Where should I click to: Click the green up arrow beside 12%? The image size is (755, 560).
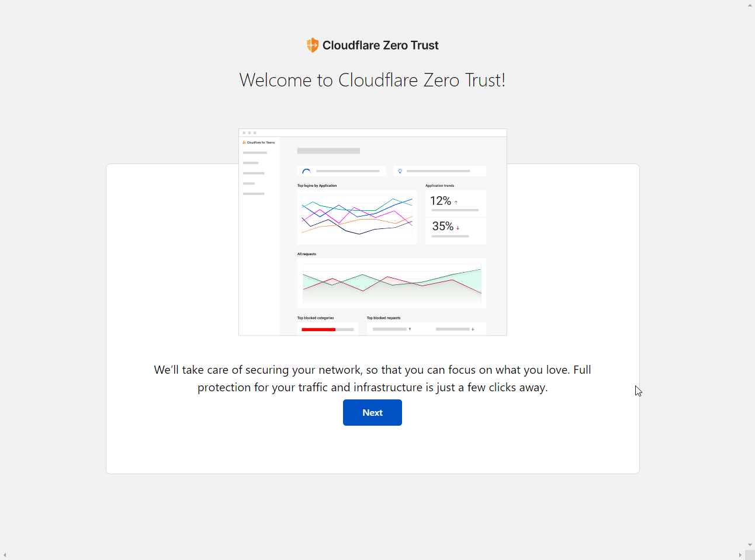pyautogui.click(x=456, y=203)
